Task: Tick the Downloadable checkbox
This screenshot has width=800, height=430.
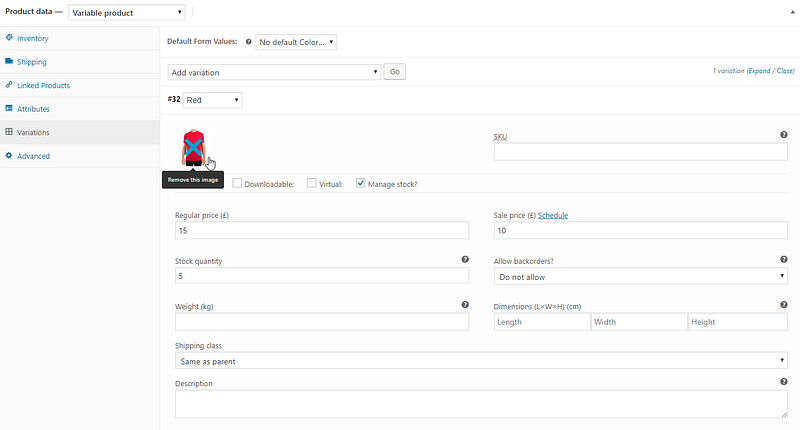Action: [237, 183]
